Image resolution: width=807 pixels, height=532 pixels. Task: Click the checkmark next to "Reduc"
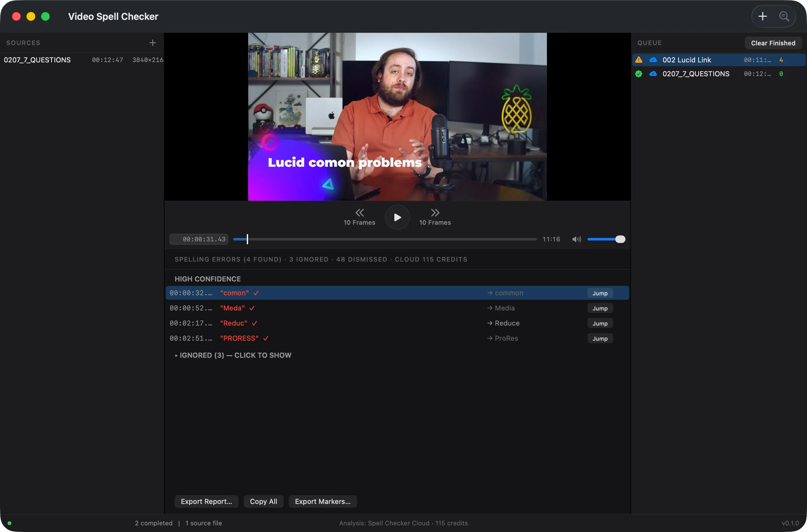(x=254, y=323)
